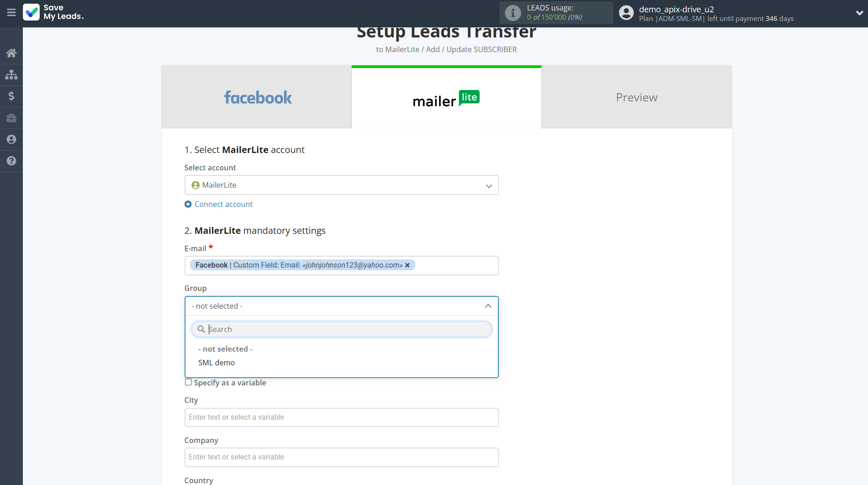The width and height of the screenshot is (868, 485).
Task: Expand the account menu chevron in the header
Action: coord(859,13)
